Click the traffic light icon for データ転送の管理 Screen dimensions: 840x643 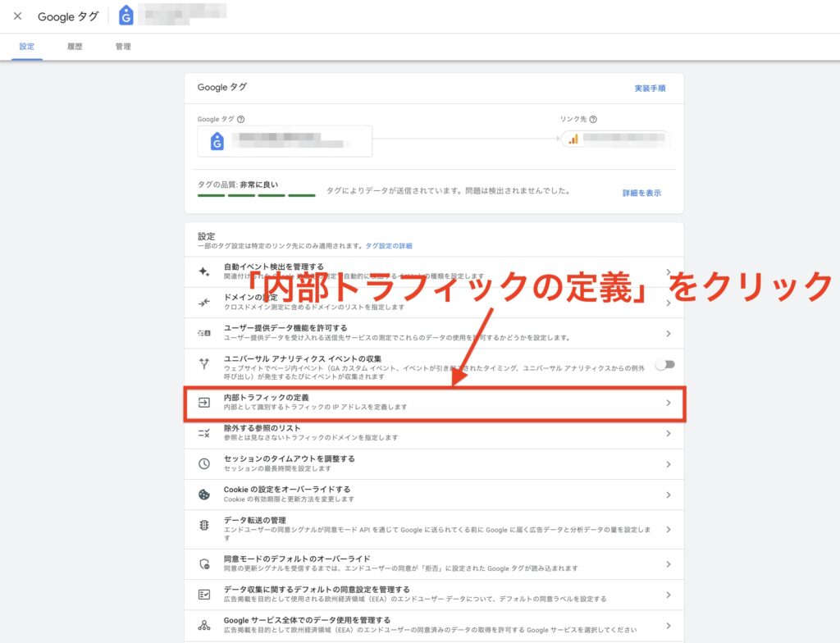pyautogui.click(x=204, y=525)
